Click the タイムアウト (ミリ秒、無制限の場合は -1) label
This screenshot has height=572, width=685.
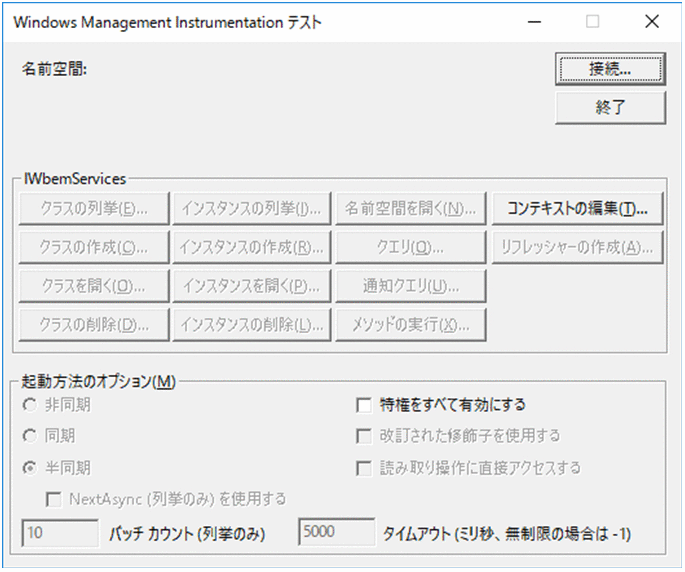[507, 534]
